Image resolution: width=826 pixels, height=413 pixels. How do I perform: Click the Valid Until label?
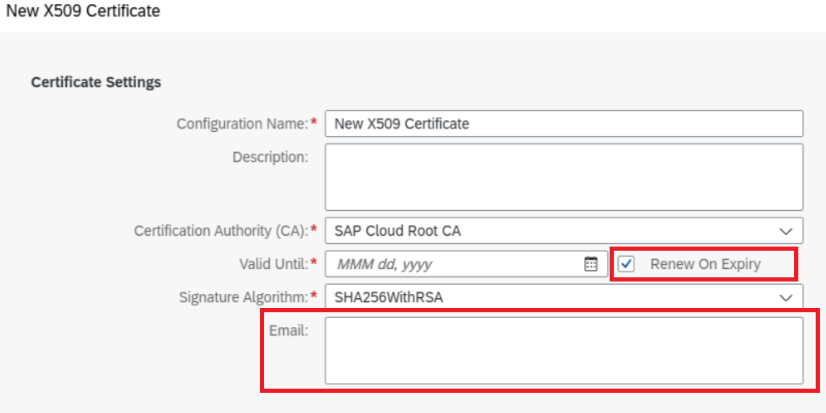(273, 264)
